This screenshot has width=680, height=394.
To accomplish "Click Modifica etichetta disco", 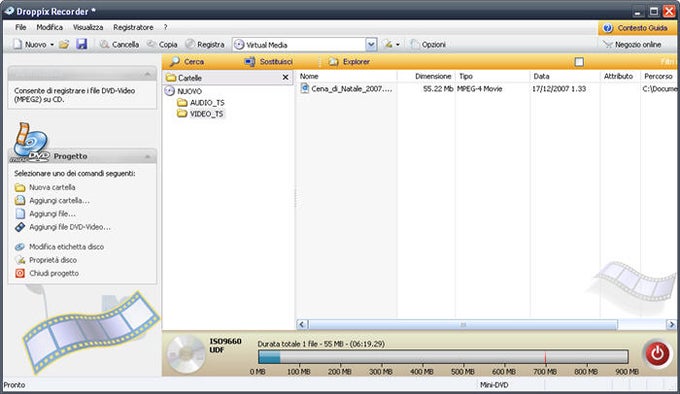I will point(59,247).
